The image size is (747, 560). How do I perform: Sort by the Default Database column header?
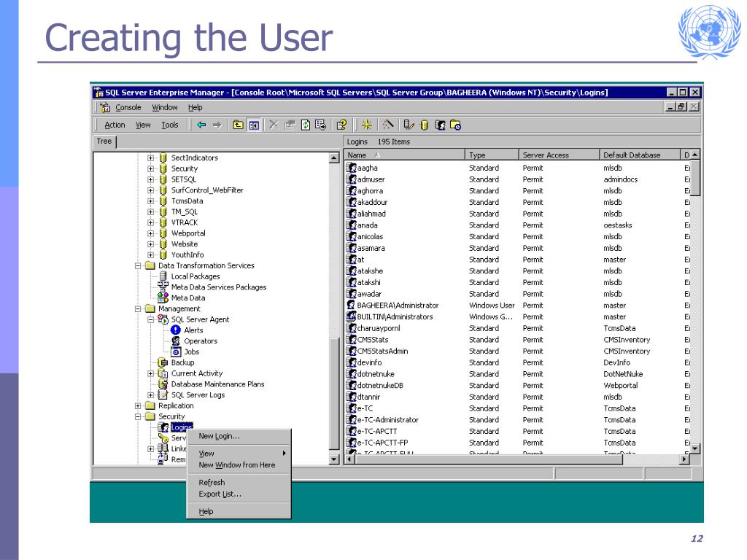[x=640, y=155]
